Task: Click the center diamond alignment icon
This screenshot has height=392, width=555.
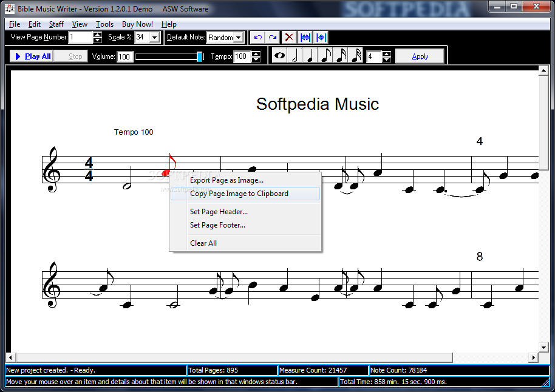Action: pos(321,37)
